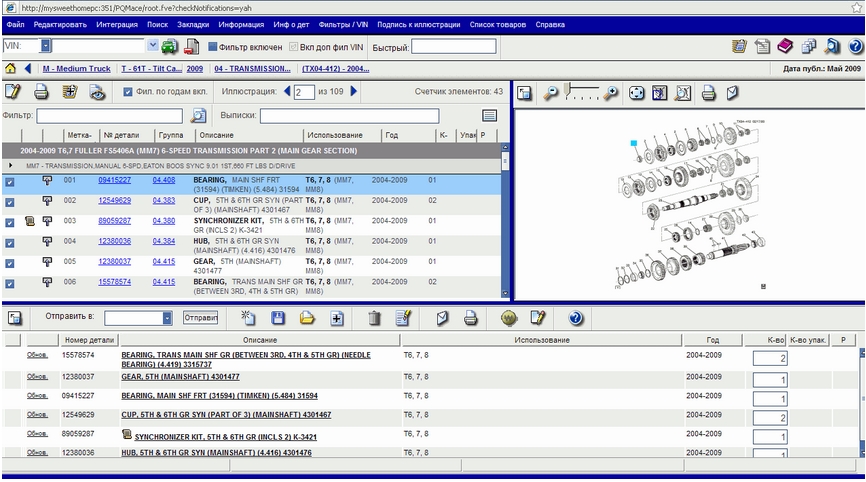Click the home icon in breadcrumb bar
The width and height of the screenshot is (866, 482).
pos(11,69)
